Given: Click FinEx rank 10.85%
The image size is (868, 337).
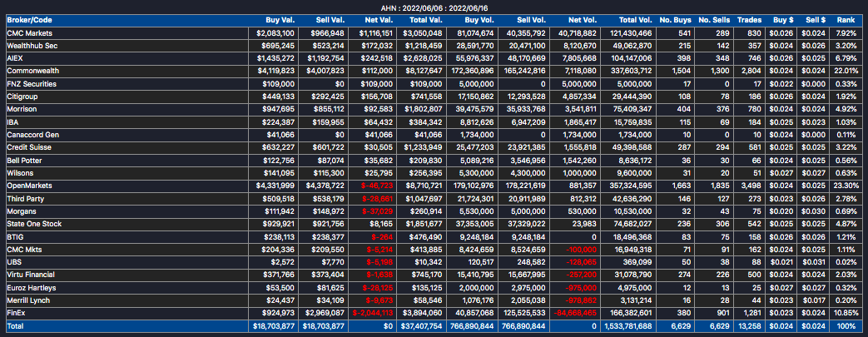Looking at the screenshot, I should pos(846,313).
